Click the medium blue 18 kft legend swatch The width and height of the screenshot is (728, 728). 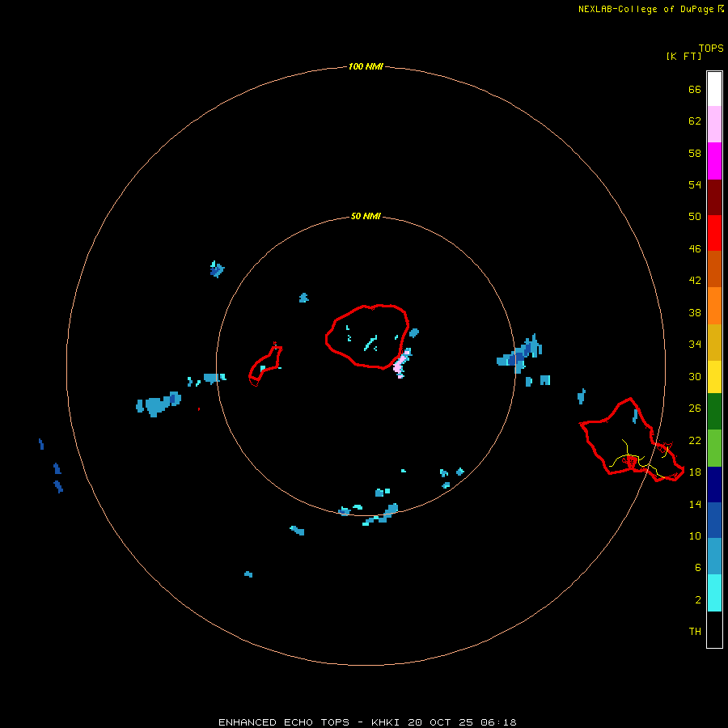(714, 520)
